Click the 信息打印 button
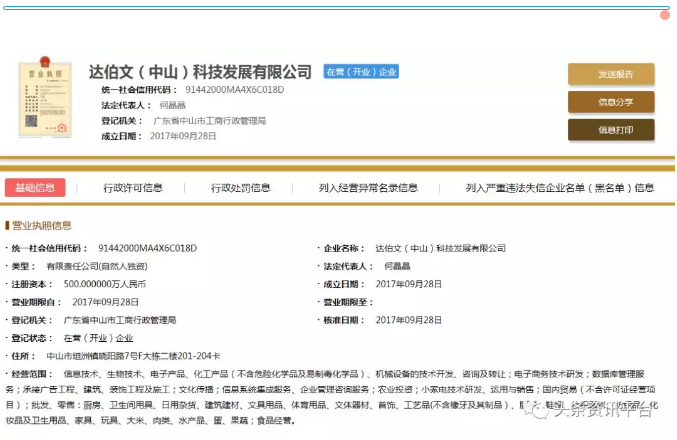Screen dimensions: 677x440 (x=611, y=130)
